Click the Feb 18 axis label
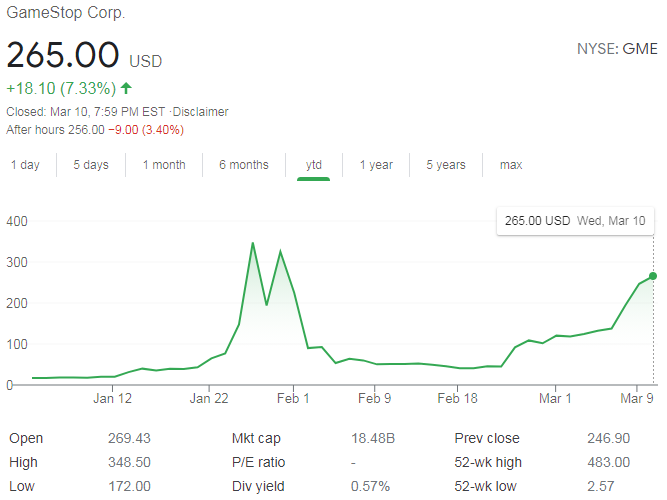Viewport: 667px width, 500px height. 458,398
